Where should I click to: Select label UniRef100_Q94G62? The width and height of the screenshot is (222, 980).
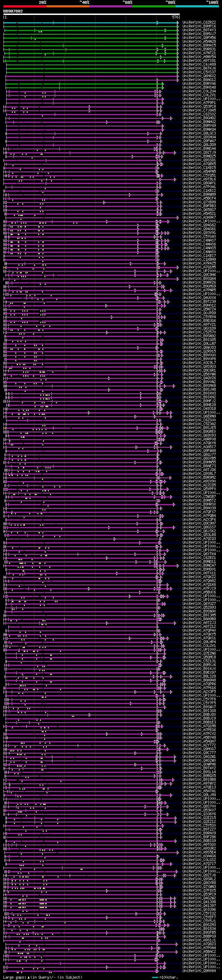(x=199, y=225)
